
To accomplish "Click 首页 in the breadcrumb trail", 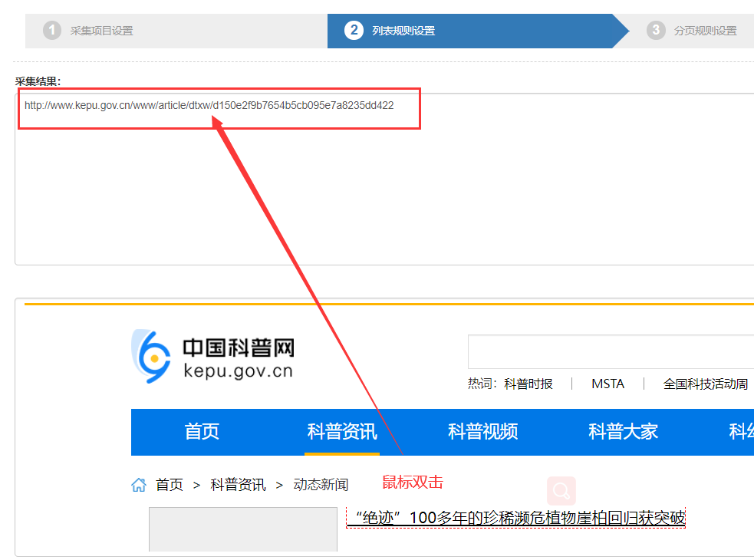I will (170, 485).
